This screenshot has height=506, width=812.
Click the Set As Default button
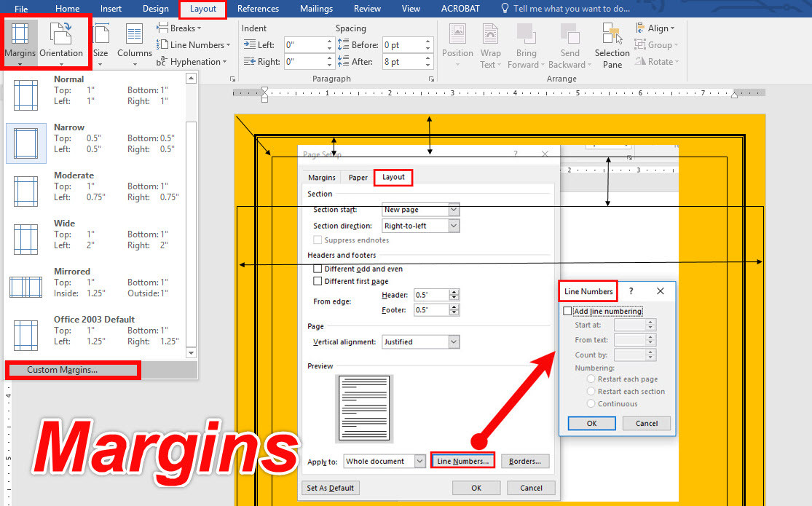pos(330,488)
